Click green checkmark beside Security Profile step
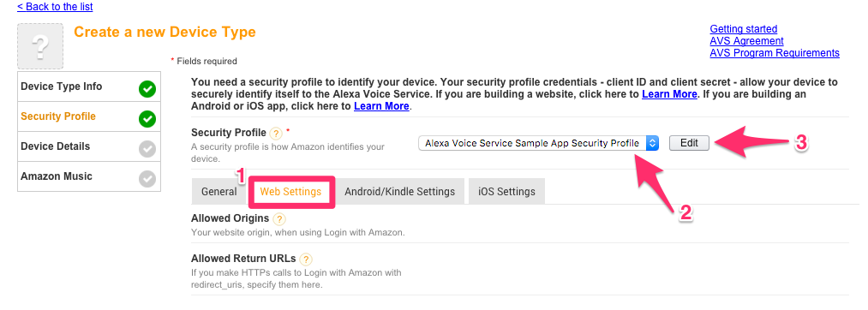Screen dimensions: 868x310 pyautogui.click(x=147, y=118)
